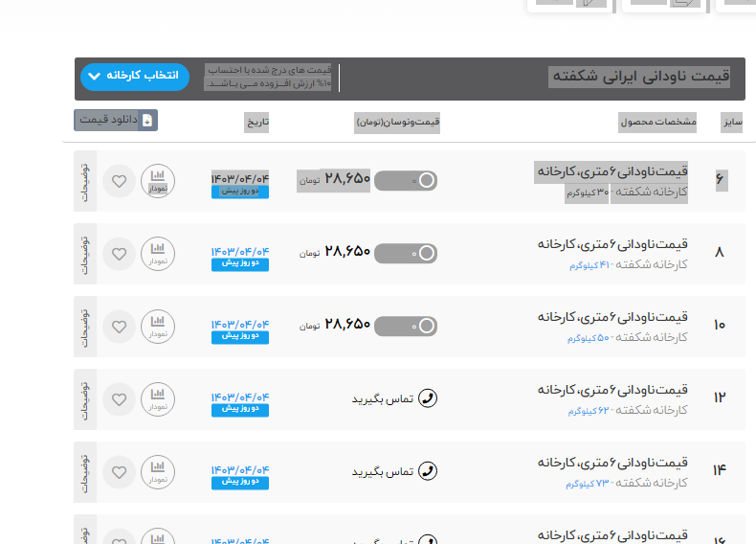Expand توضیحات side tab for size 10 row

[84, 327]
